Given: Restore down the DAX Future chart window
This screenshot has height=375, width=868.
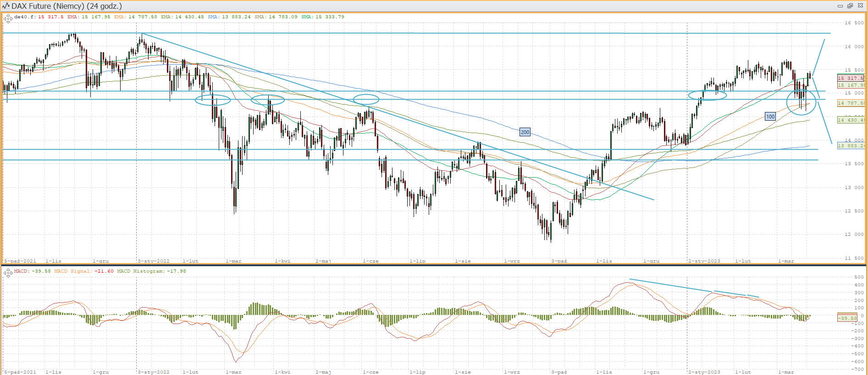Looking at the screenshot, I should point(850,6).
